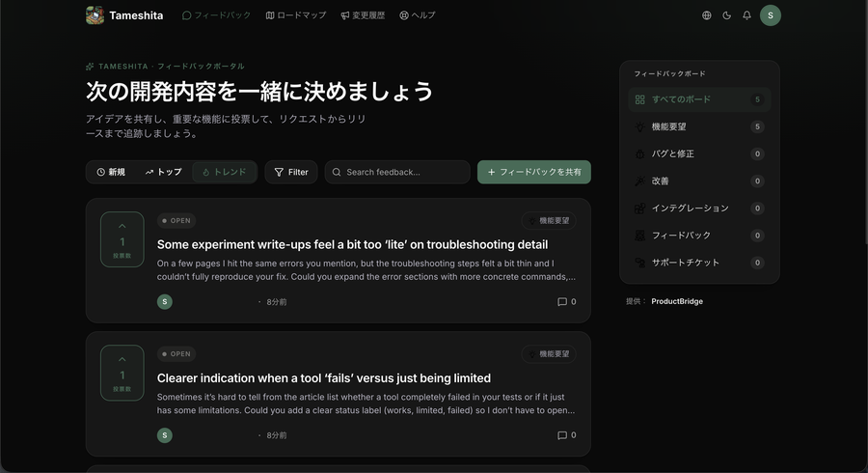868x473 pixels.
Task: Select サポートチケット board
Action: (699, 263)
